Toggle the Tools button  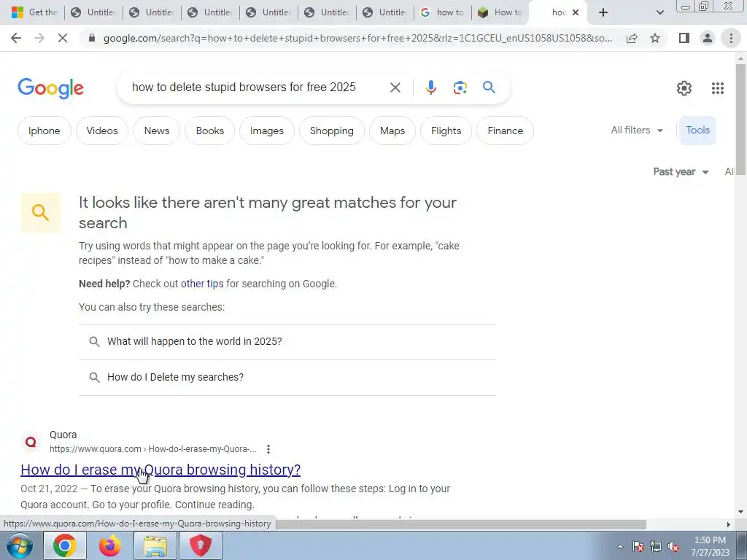click(697, 130)
